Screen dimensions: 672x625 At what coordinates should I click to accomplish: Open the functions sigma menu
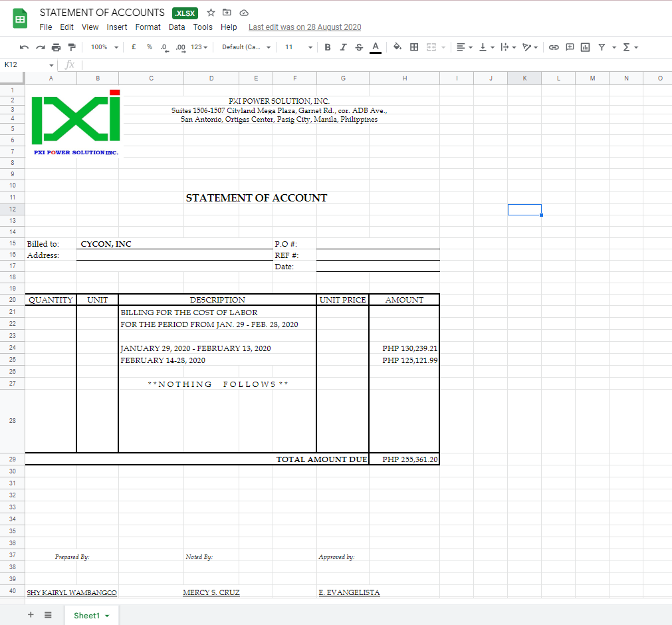pos(630,47)
